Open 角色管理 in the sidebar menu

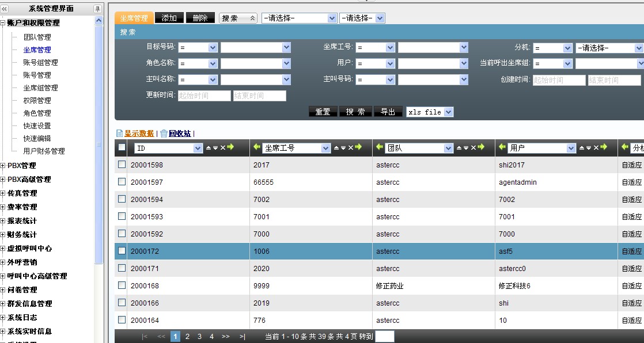[37, 113]
